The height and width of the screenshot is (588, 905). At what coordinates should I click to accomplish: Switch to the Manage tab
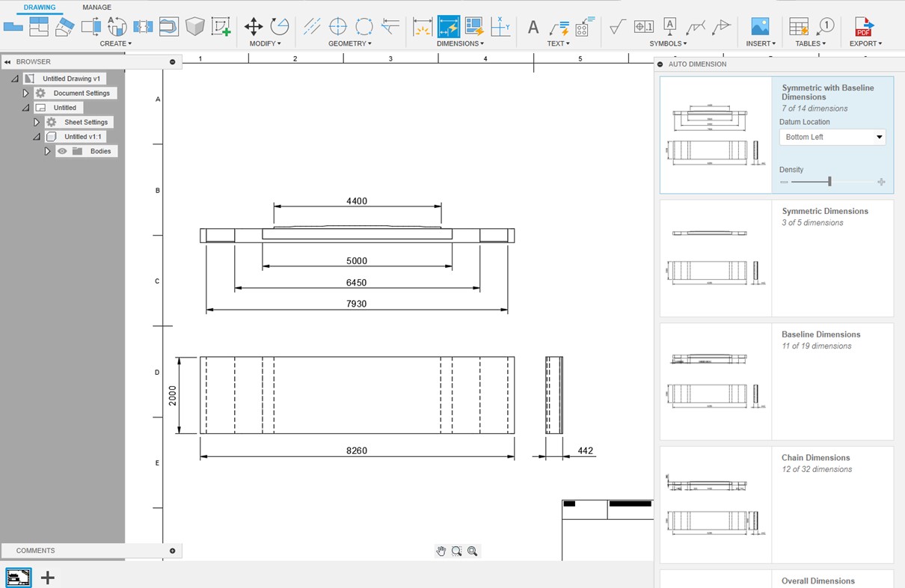coord(96,7)
